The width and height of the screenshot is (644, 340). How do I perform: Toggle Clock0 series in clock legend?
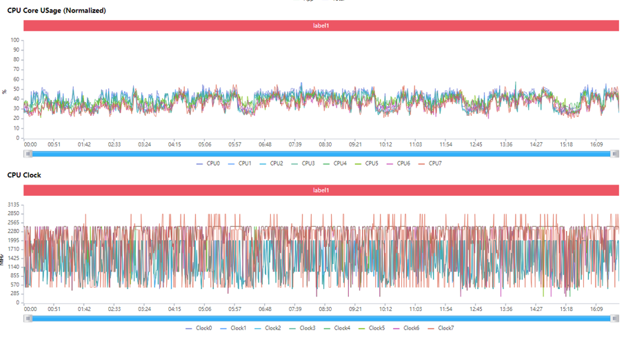pyautogui.click(x=199, y=328)
